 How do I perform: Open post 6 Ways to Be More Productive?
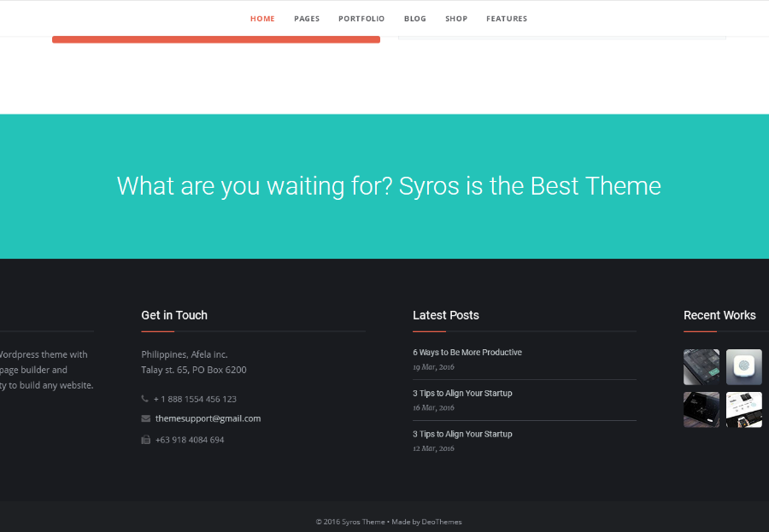point(467,352)
